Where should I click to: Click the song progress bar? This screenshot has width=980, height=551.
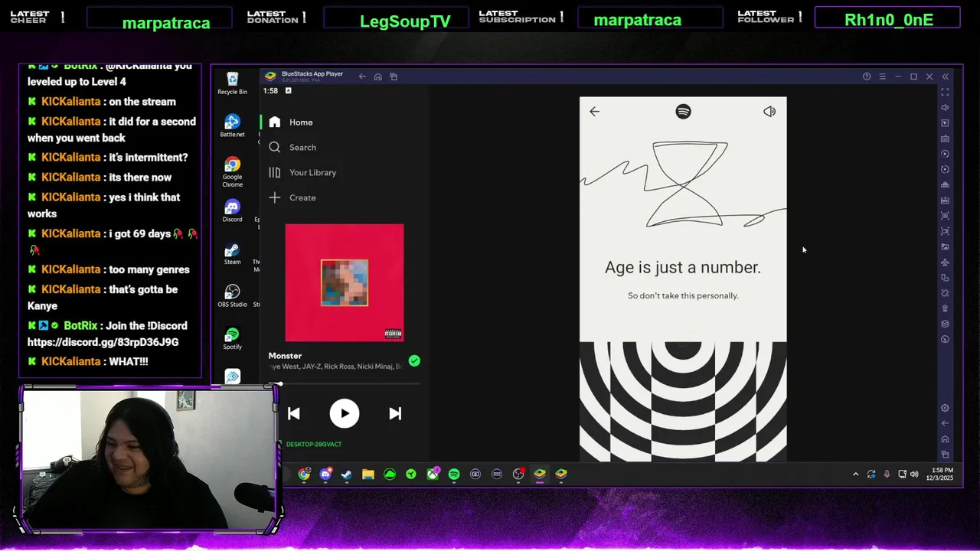[345, 383]
